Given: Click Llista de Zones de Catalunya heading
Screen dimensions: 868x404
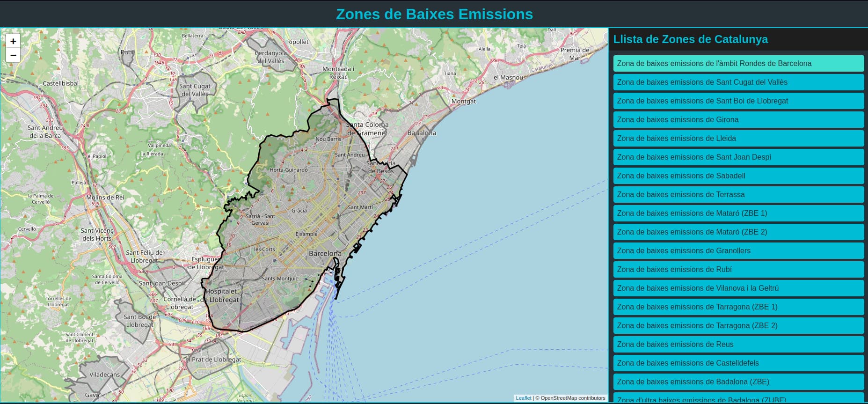Looking at the screenshot, I should [690, 39].
